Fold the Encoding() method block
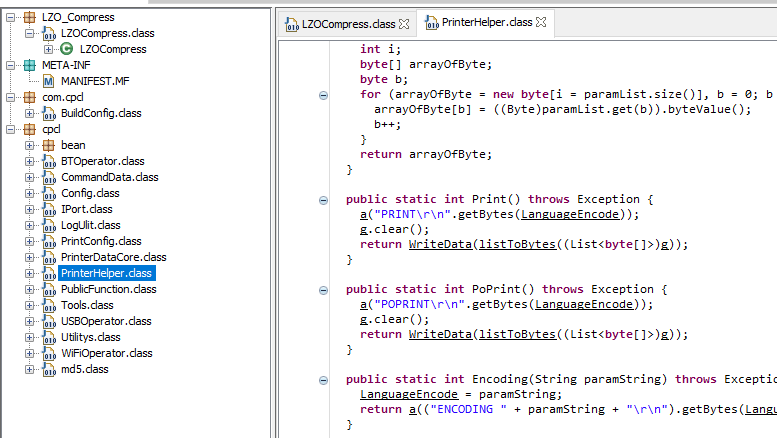Screen dimensions: 777x438 [x=323, y=381]
